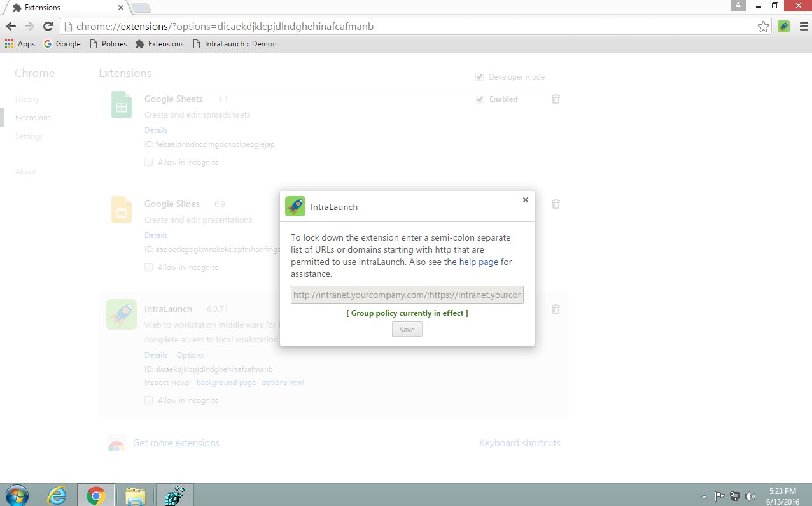Go to About in Chrome sidebar

pyautogui.click(x=25, y=172)
